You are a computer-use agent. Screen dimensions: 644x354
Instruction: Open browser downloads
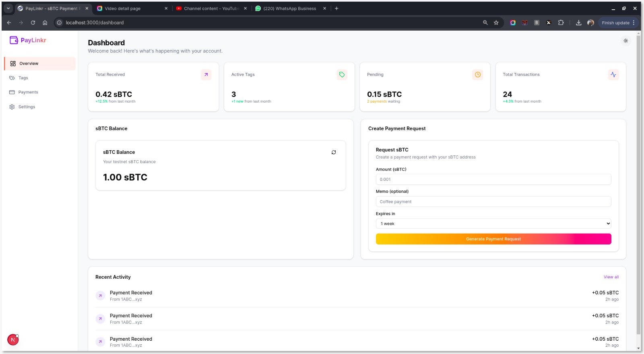578,23
